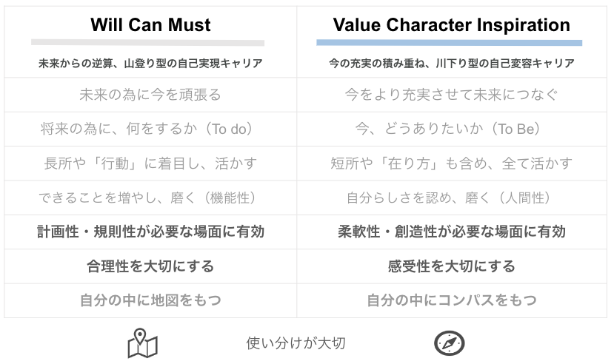Select the 未来の為に今を頑張る cell
This screenshot has width=614, height=364.
click(150, 95)
